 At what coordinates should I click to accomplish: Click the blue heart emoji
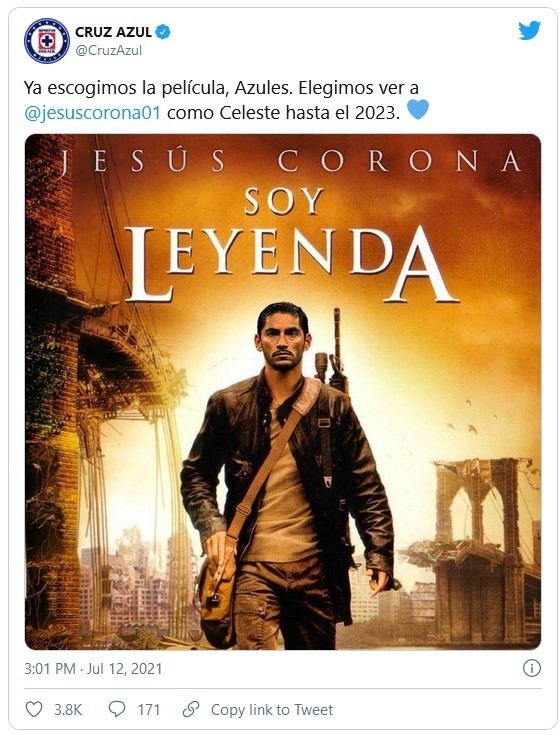[x=418, y=110]
